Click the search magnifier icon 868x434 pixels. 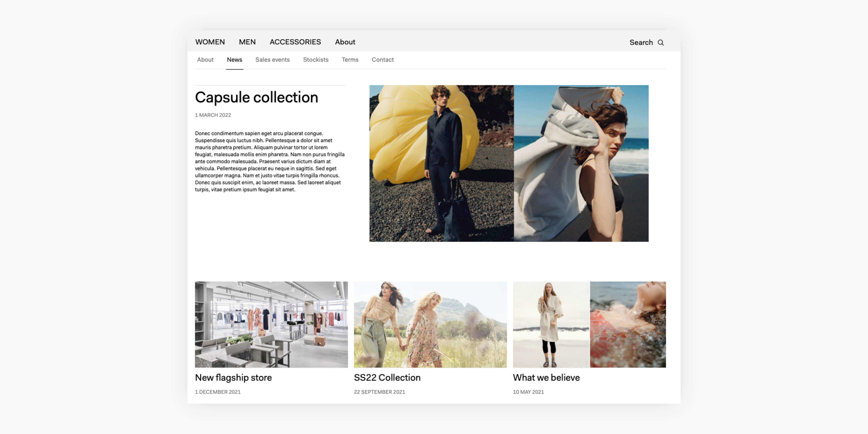click(x=661, y=43)
